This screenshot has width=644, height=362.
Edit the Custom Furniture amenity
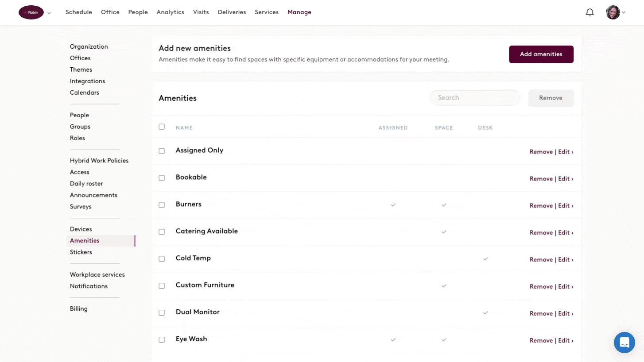(566, 287)
